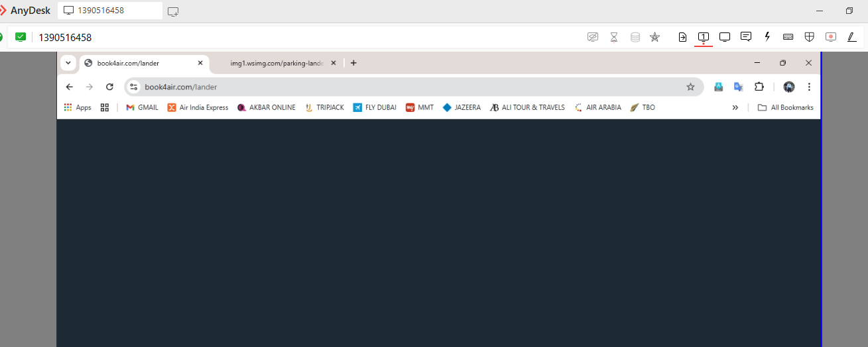
Task: Open the Air India Express bookmark
Action: point(198,107)
